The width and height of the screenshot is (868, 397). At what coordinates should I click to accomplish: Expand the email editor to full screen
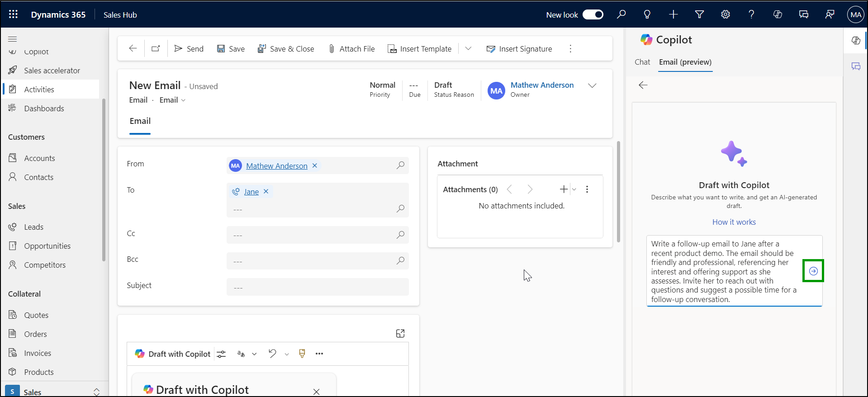click(400, 333)
